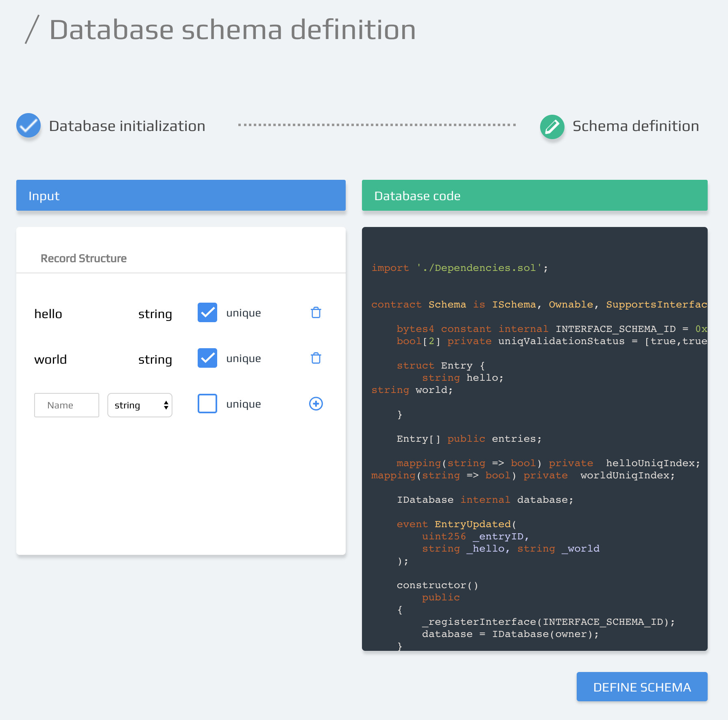Viewport: 728px width, 720px height.
Task: Click the worldUniqIndex mapping line
Action: (x=523, y=475)
